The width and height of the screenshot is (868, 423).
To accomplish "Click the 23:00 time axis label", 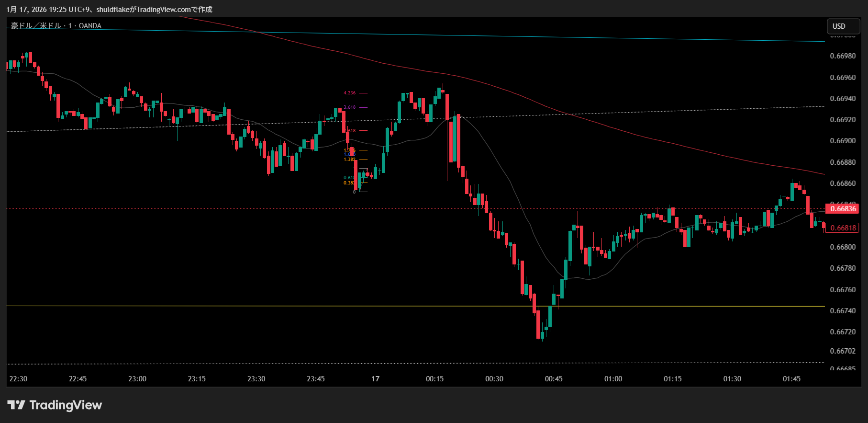I will coord(137,379).
